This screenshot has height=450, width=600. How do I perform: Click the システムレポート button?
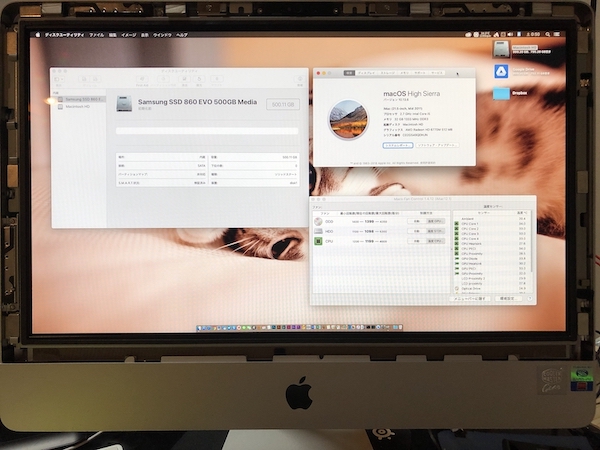398,145
